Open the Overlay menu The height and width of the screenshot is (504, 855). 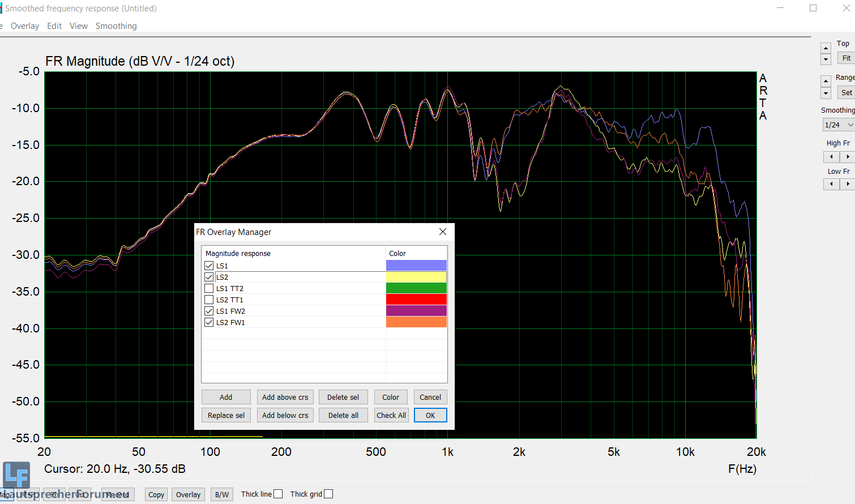point(25,26)
